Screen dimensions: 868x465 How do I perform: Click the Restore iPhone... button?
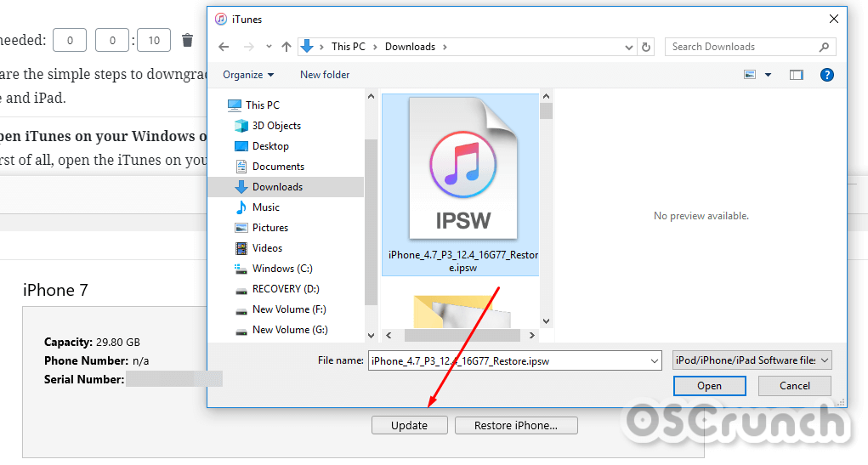coord(516,425)
